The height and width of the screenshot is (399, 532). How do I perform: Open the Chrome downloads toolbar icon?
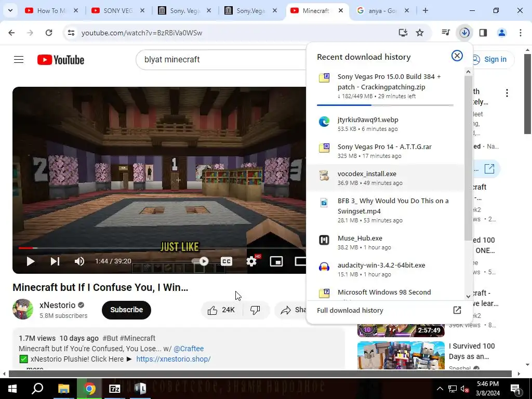(464, 33)
